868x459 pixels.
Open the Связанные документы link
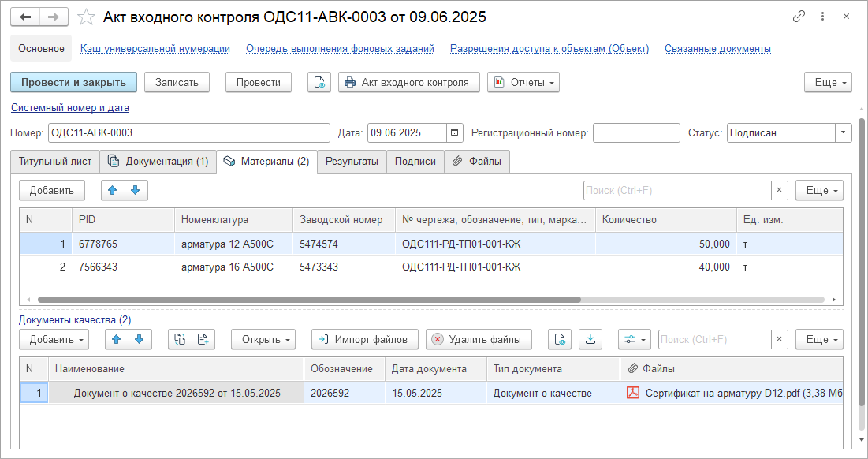[717, 48]
